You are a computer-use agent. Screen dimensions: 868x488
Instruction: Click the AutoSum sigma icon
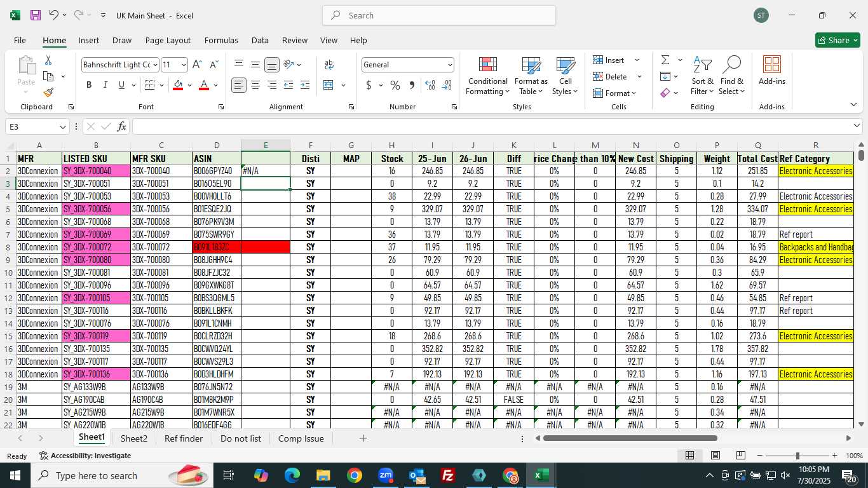[x=665, y=60]
